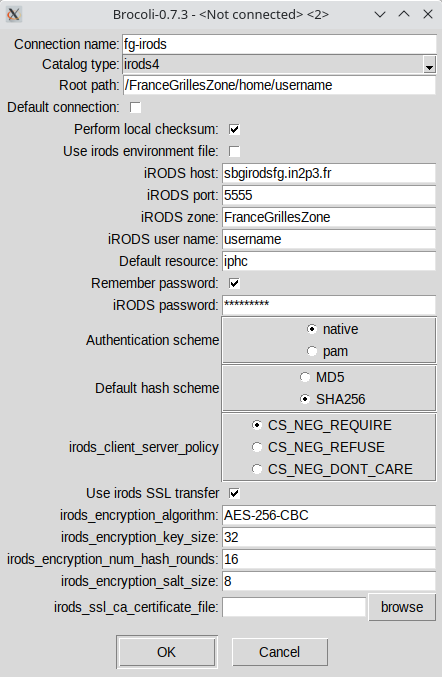Viewport: 442px width, 677px height.
Task: Click the X11 app icon in title bar
Action: click(14, 14)
